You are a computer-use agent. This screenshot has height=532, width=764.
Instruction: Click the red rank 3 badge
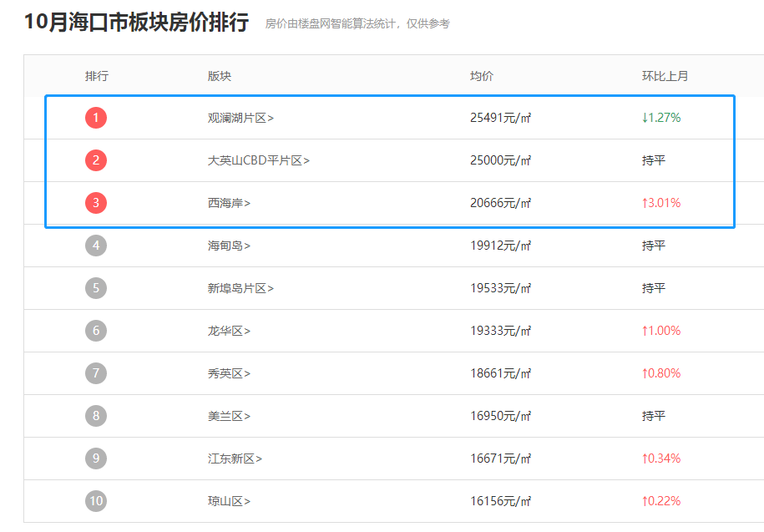click(96, 202)
